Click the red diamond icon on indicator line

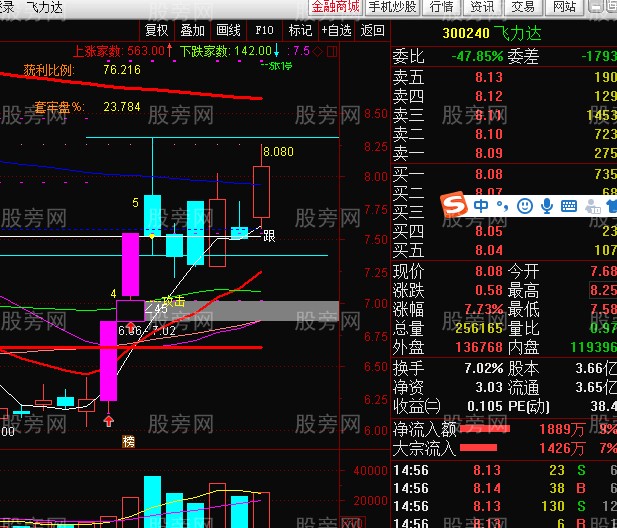coord(318,51)
